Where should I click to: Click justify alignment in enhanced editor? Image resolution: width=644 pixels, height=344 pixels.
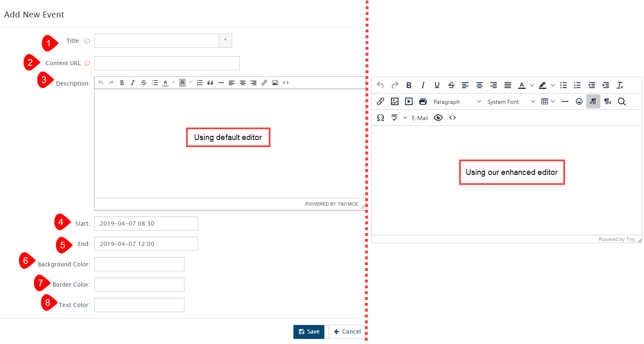click(x=507, y=85)
